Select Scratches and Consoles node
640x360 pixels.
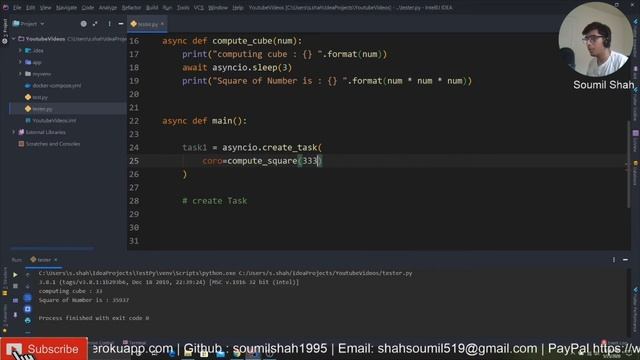pyautogui.click(x=53, y=144)
